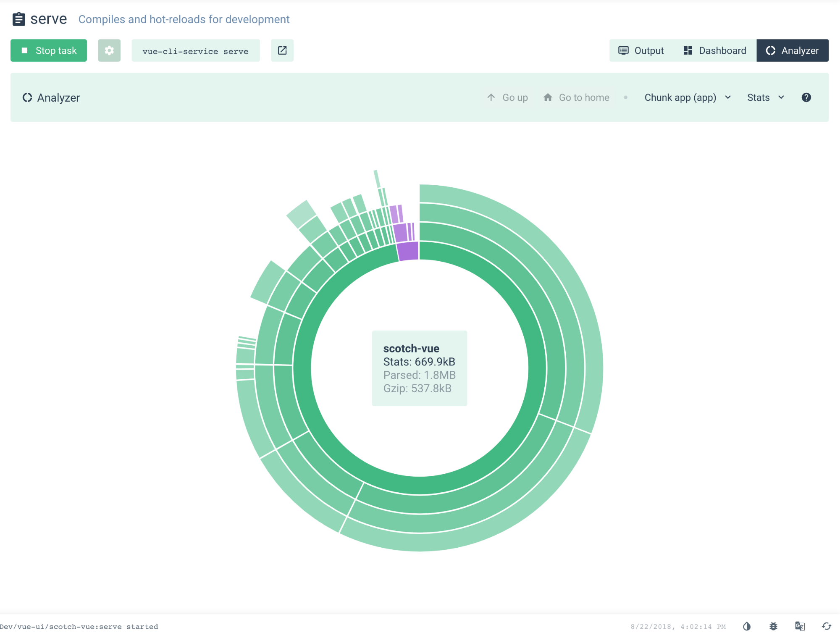Click the vue-cli-service serve input field
This screenshot has width=840, height=638.
[196, 50]
